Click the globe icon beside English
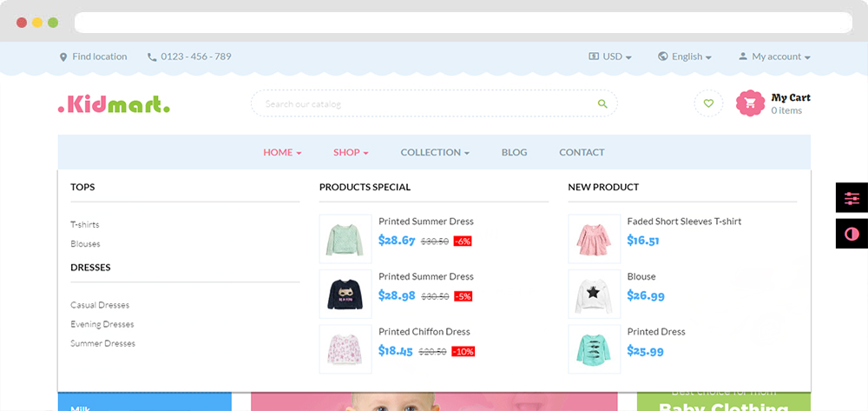 (662, 56)
